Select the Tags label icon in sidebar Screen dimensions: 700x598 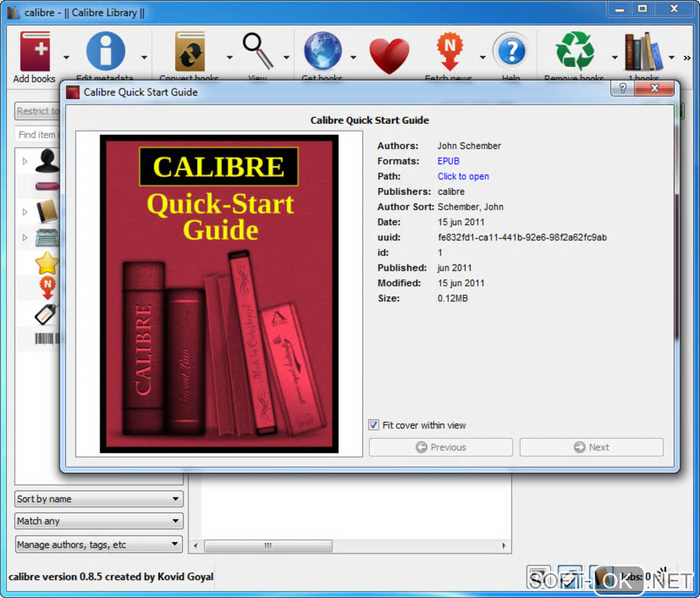46,314
